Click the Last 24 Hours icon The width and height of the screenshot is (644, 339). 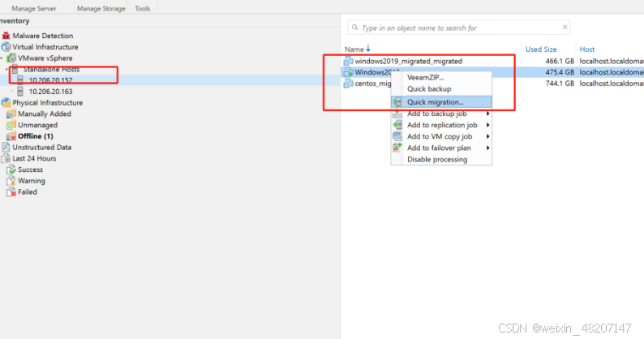pyautogui.click(x=6, y=158)
